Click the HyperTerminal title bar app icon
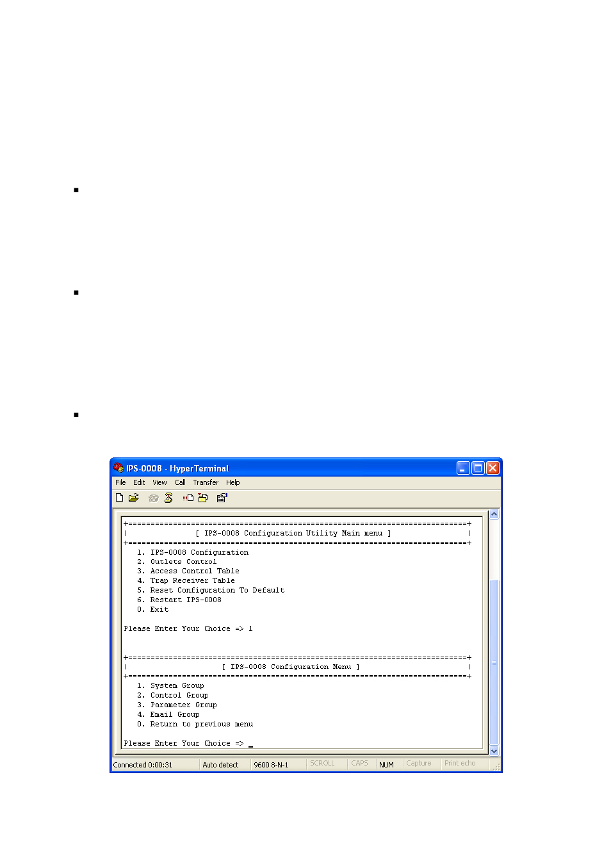The image size is (611, 868). point(118,468)
